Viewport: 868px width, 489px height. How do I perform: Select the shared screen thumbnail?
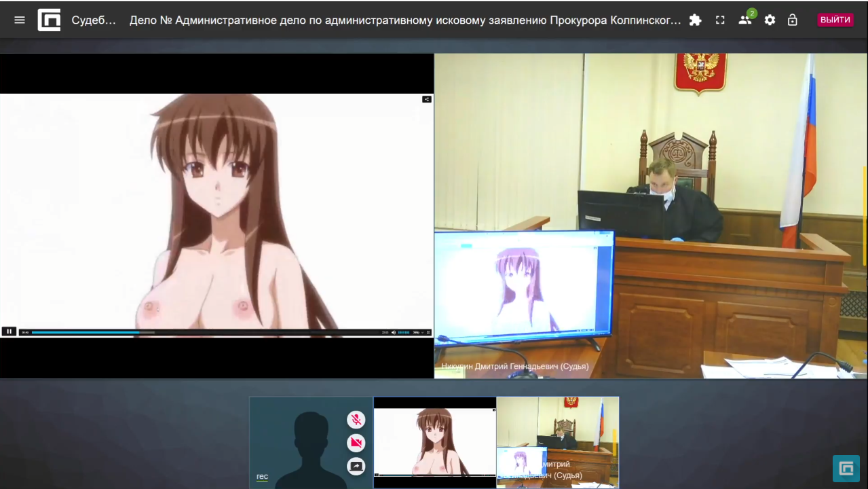[435, 443]
